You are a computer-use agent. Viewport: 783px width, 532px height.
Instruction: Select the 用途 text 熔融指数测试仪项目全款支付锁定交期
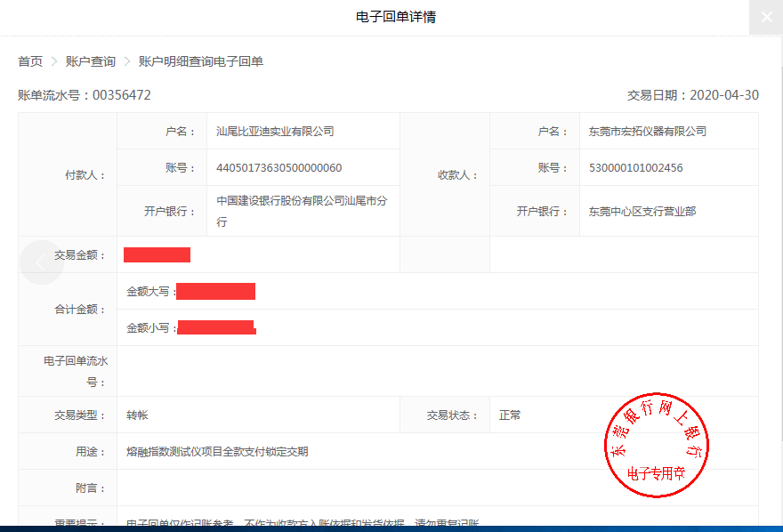tap(218, 451)
